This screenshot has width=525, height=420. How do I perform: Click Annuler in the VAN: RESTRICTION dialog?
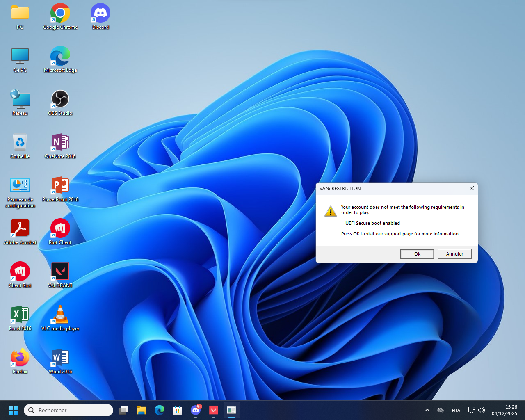[x=454, y=254]
